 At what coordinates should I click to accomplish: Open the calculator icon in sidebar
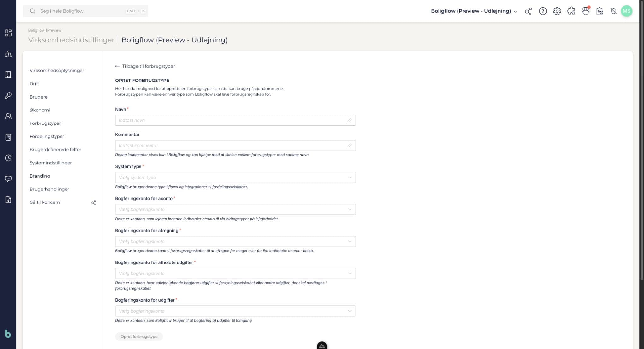point(8,137)
